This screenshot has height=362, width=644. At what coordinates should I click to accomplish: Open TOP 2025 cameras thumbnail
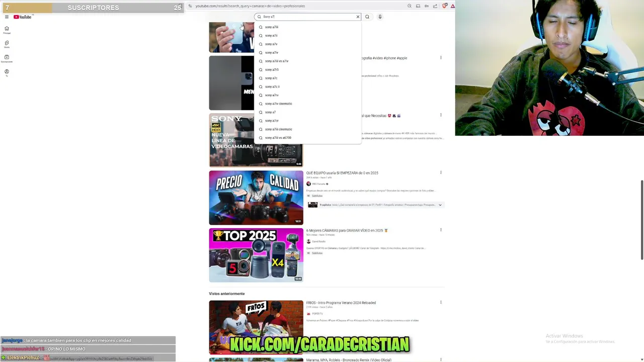pyautogui.click(x=256, y=255)
